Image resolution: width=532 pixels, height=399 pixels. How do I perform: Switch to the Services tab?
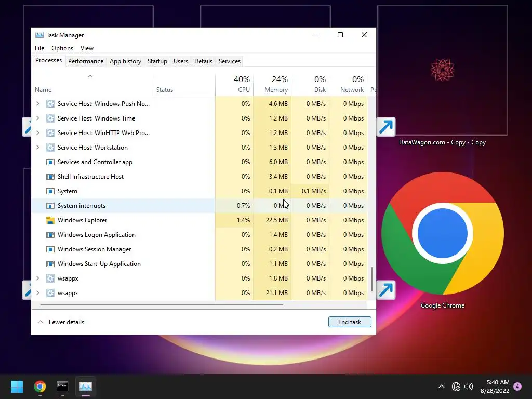[229, 61]
